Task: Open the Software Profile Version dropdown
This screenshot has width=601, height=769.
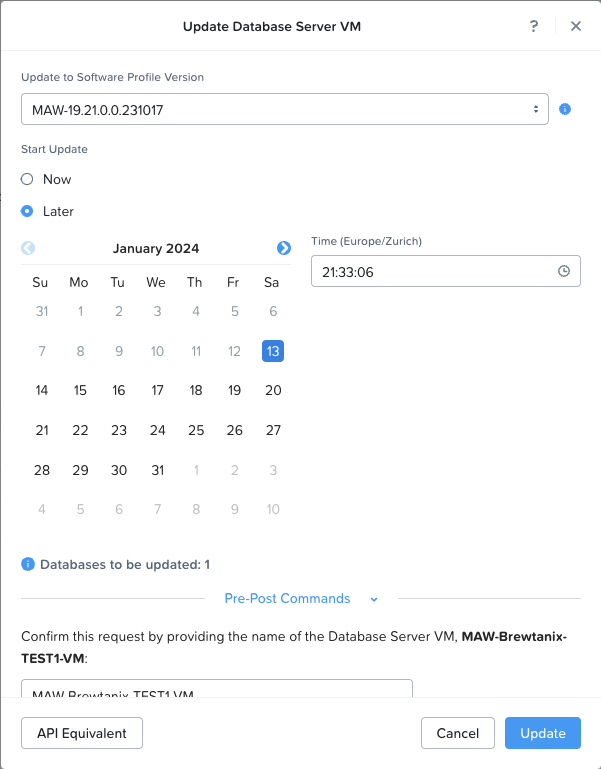Action: point(285,109)
